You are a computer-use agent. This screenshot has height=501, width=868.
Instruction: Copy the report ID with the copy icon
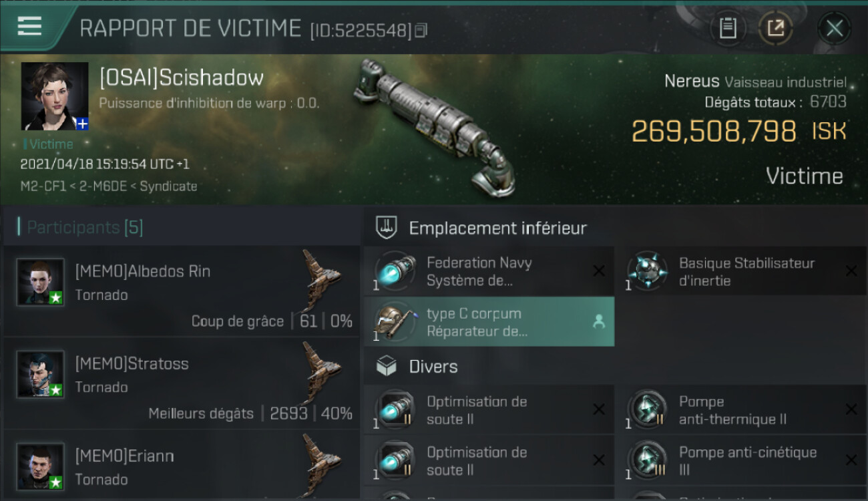421,30
